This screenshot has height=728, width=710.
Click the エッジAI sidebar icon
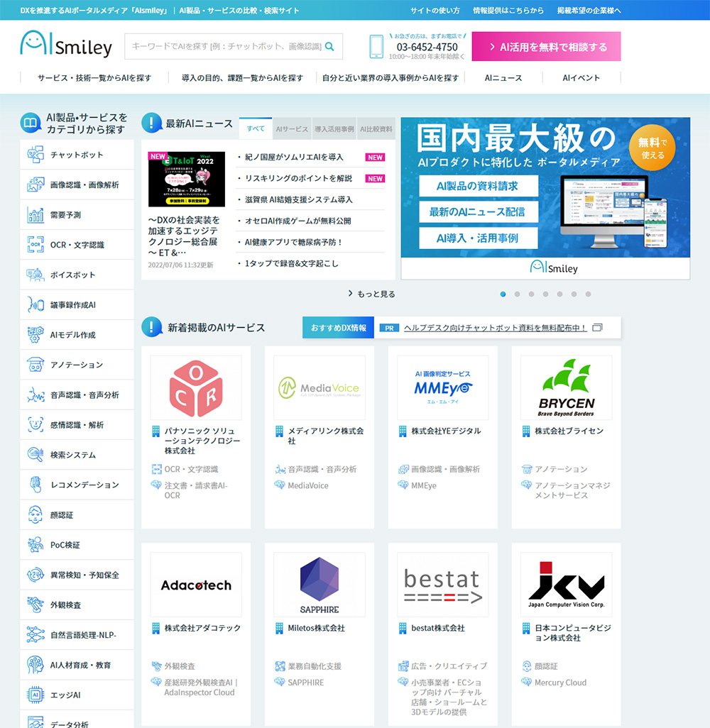pyautogui.click(x=34, y=694)
